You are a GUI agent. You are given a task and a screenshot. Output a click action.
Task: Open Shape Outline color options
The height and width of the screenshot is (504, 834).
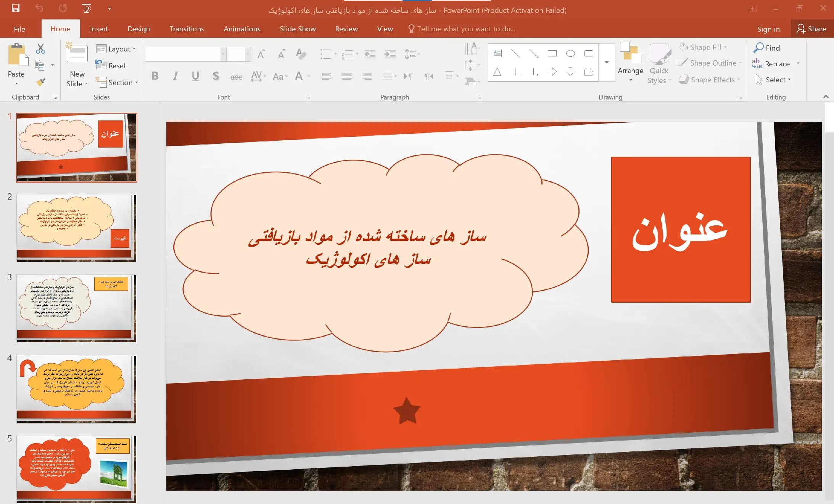coord(709,63)
